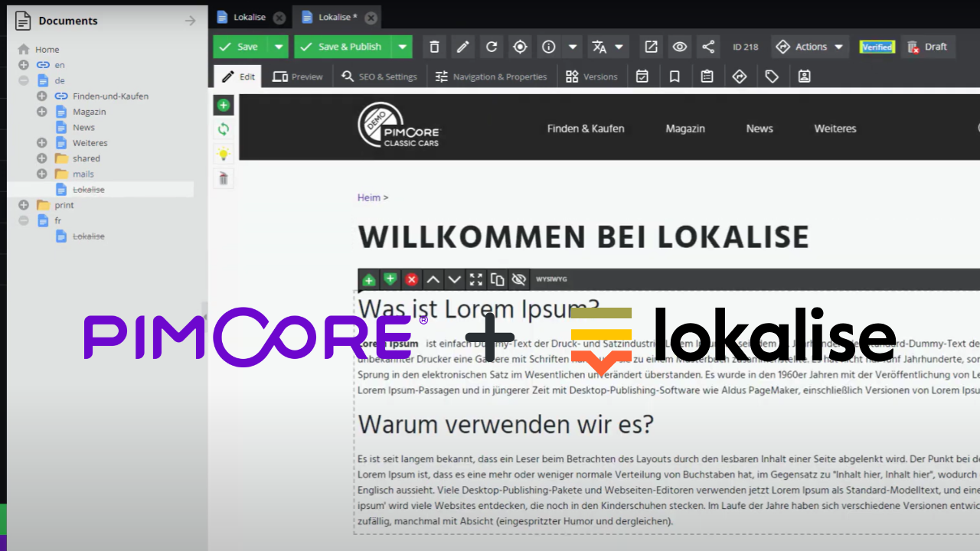Open the SEO & Settings tab
Image resolution: width=980 pixels, height=551 pixels.
point(379,77)
